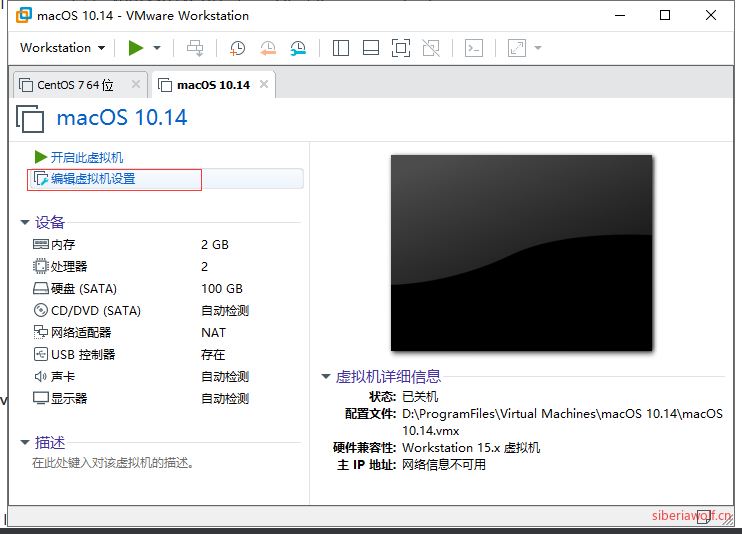The height and width of the screenshot is (534, 742).
Task: Click the 100 GB disk size value
Action: tap(222, 289)
